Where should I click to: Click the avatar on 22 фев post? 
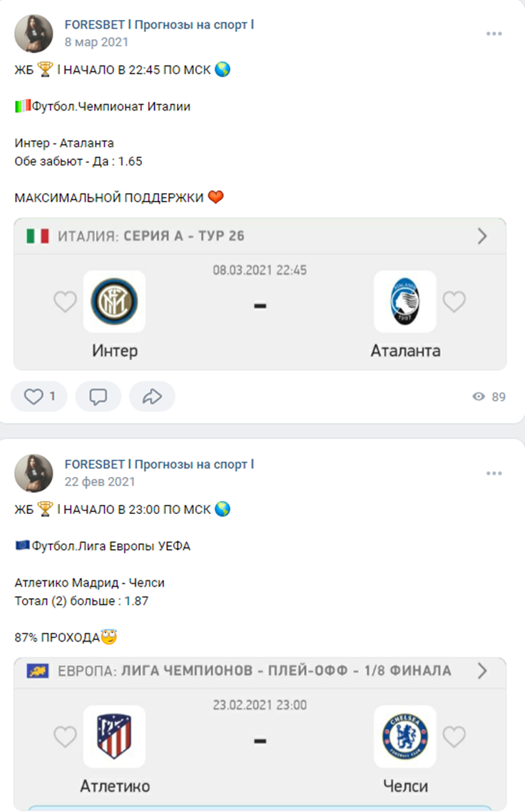34,473
